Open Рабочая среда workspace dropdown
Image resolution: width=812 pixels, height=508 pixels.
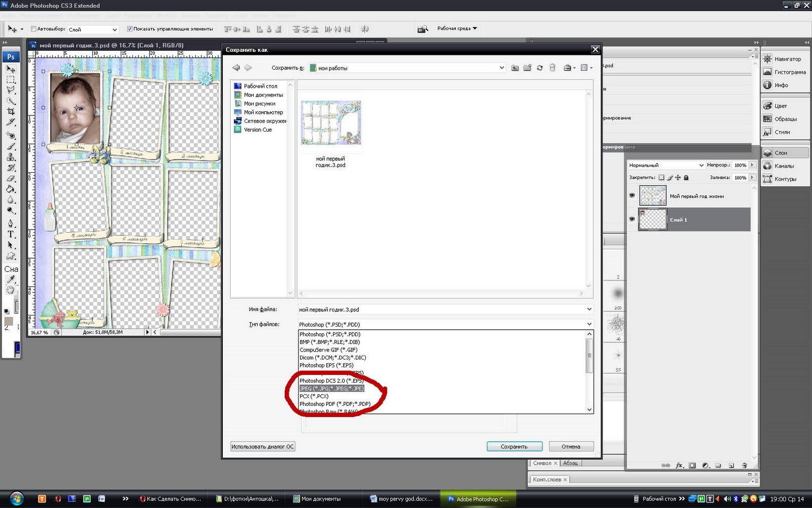coord(457,28)
